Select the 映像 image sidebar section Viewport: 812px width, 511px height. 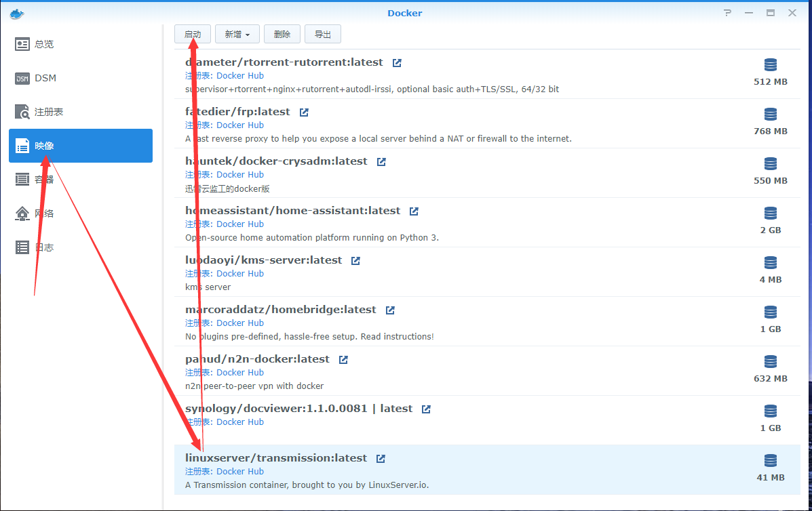pos(81,146)
